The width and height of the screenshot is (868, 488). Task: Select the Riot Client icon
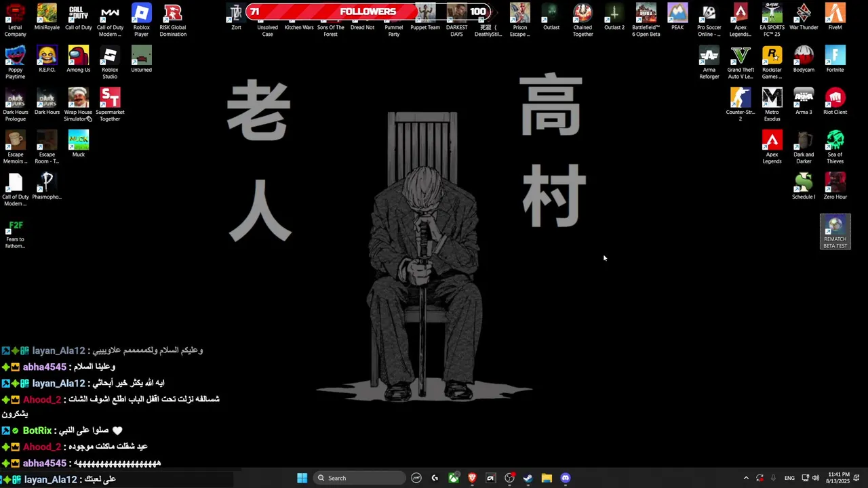coord(835,102)
